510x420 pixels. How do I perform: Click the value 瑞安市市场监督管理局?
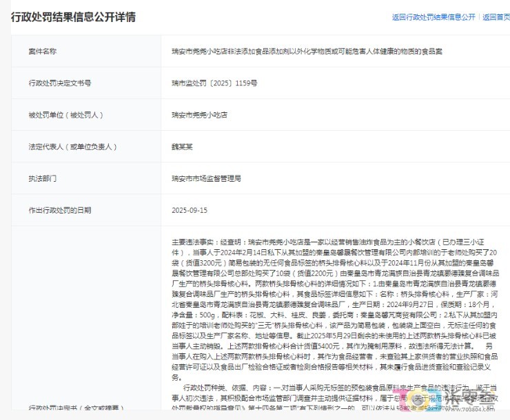pyautogui.click(x=206, y=178)
